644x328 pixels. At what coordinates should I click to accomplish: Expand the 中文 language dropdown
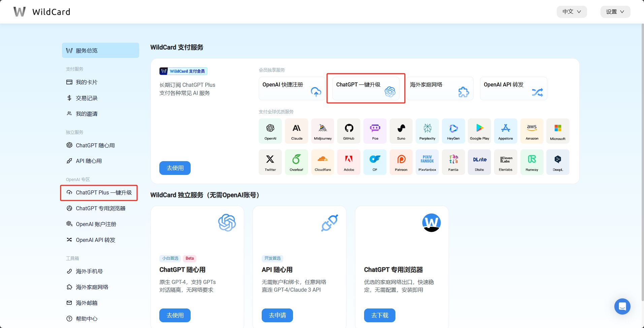[x=572, y=12]
